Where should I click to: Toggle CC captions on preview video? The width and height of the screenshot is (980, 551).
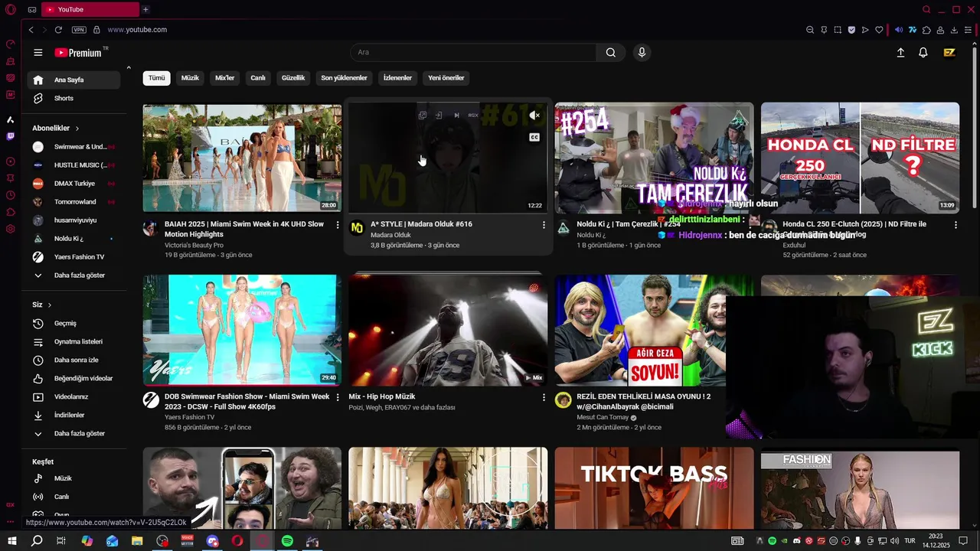534,138
